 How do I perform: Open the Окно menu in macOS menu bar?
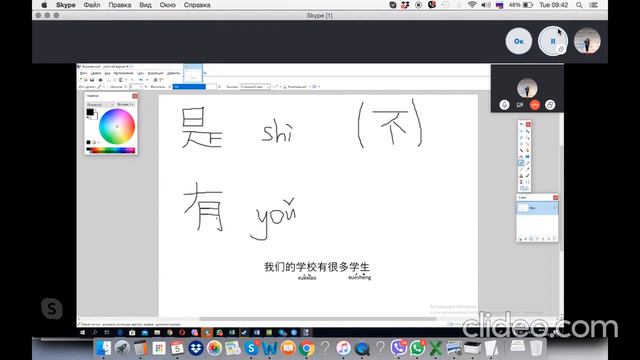(x=167, y=5)
